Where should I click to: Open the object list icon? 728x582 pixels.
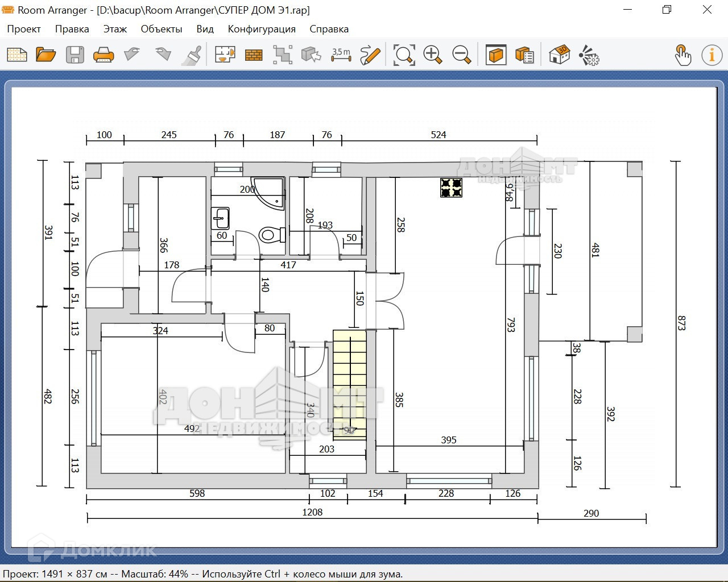pyautogui.click(x=524, y=55)
